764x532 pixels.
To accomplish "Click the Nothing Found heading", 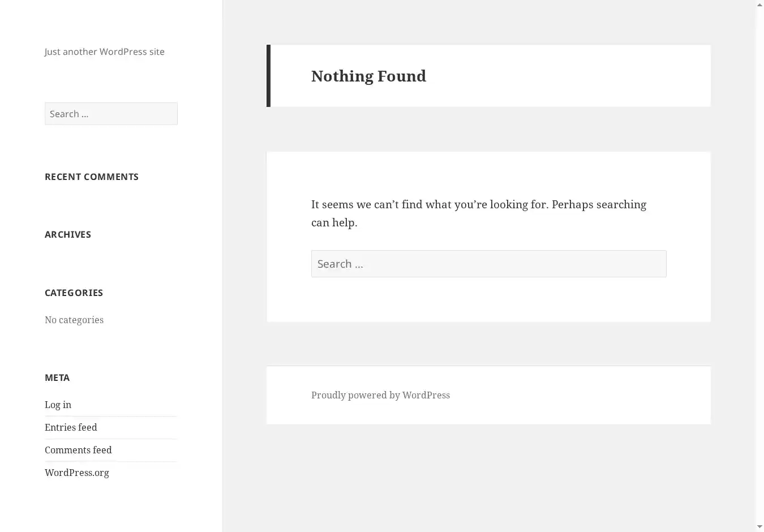I will click(368, 76).
